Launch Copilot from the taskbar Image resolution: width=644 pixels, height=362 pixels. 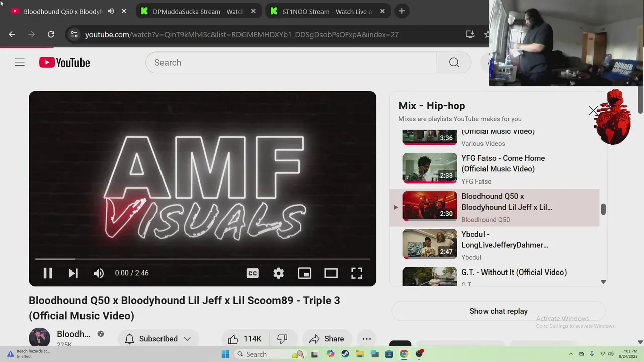(x=330, y=354)
